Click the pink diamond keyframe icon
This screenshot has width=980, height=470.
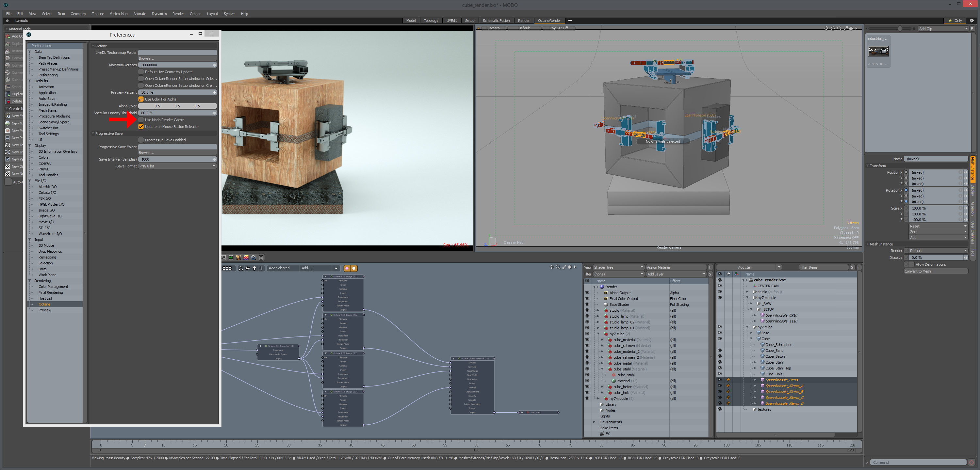coord(347,269)
